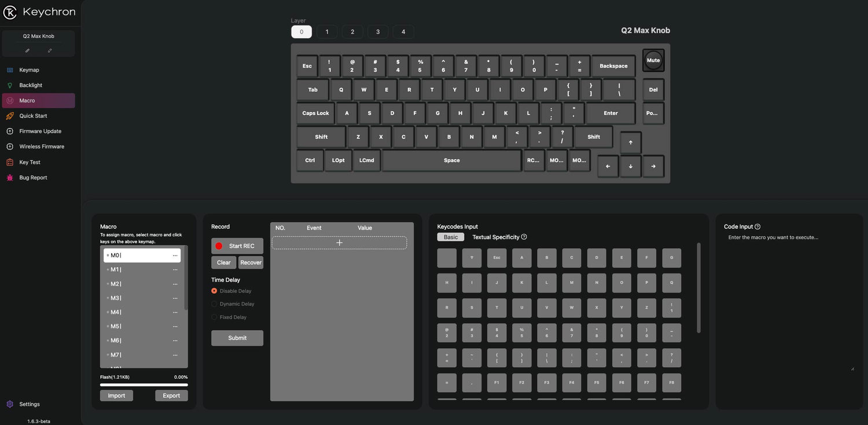Image resolution: width=868 pixels, height=425 pixels.
Task: Expand the options menu for macro M6
Action: coord(175,341)
